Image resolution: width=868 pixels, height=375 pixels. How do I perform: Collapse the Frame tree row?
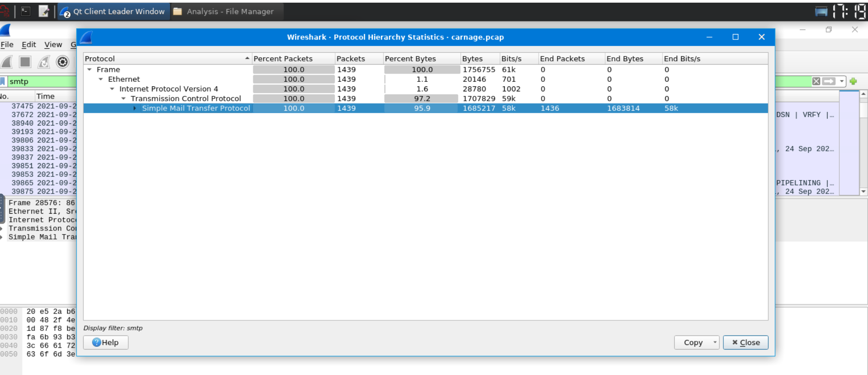90,70
